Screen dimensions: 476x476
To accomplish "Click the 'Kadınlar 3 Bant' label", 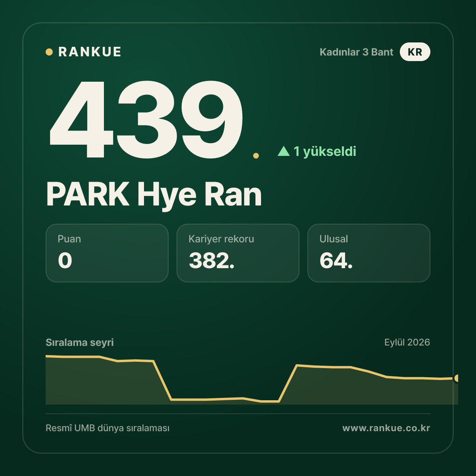I will tap(356, 52).
